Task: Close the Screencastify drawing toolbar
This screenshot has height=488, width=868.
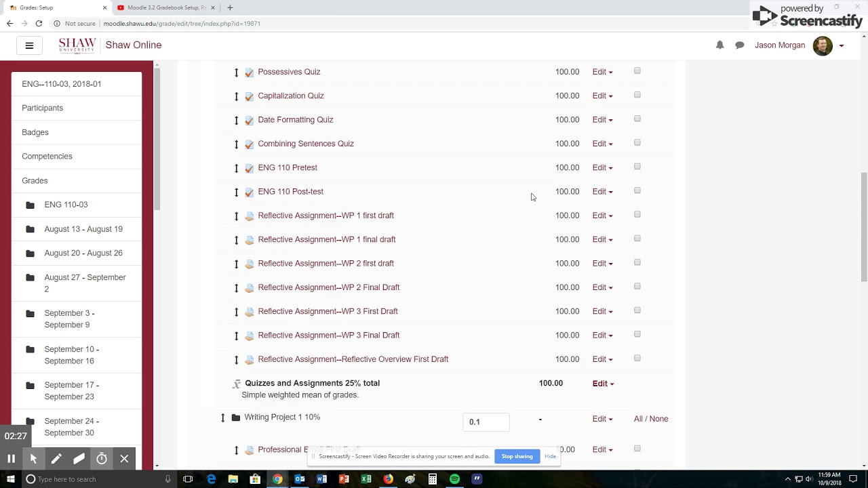Action: tap(124, 459)
